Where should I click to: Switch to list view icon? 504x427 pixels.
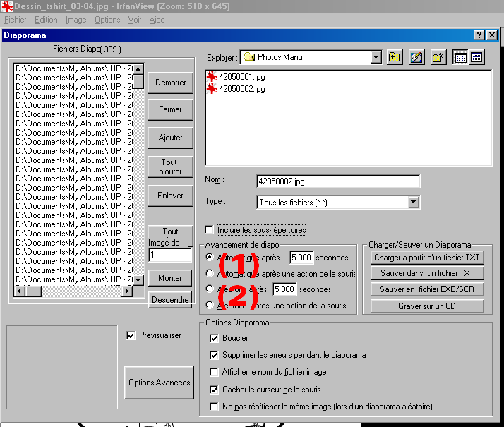pos(460,57)
